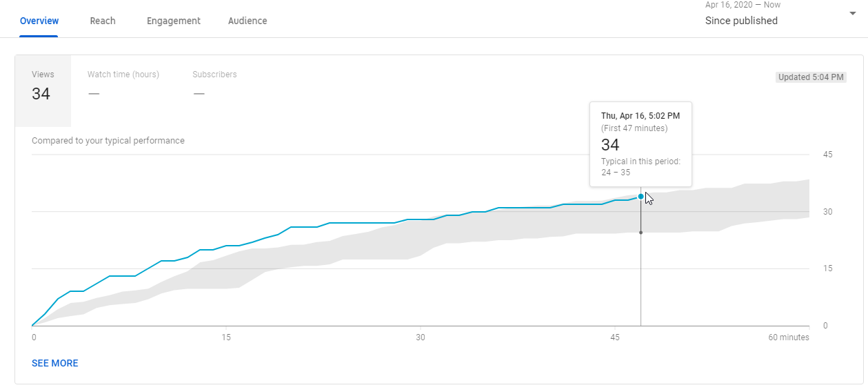Click the "Compared to your typical performance" caption
This screenshot has height=392, width=868.
pos(108,141)
